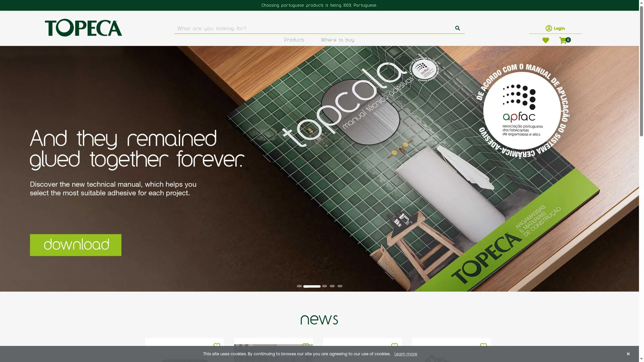Viewport: 644px width, 362px height.
Task: Click the green download button
Action: click(75, 245)
